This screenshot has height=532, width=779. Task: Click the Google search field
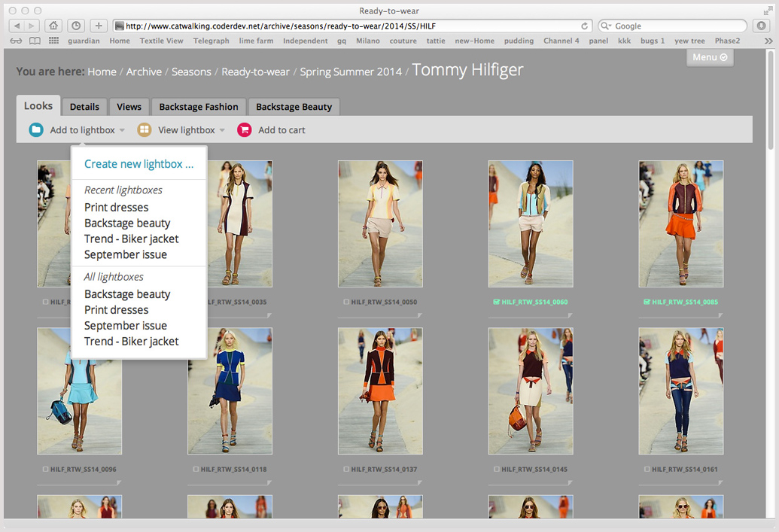[673, 26]
